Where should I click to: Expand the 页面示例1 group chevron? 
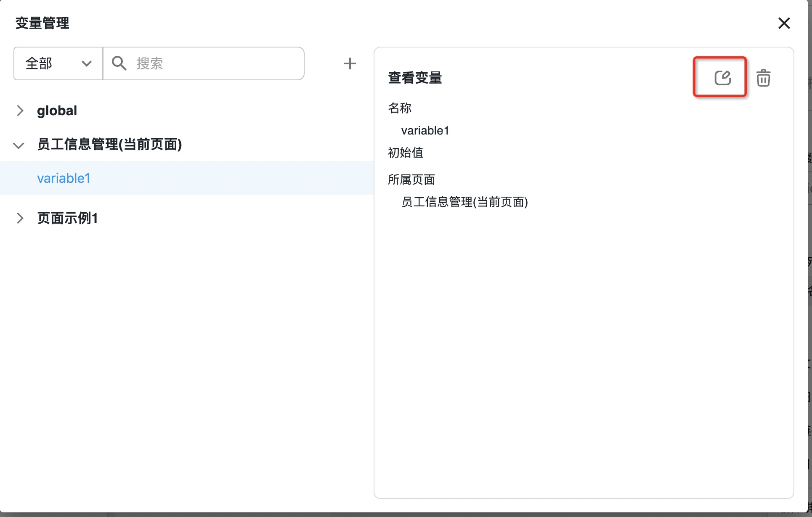click(19, 218)
